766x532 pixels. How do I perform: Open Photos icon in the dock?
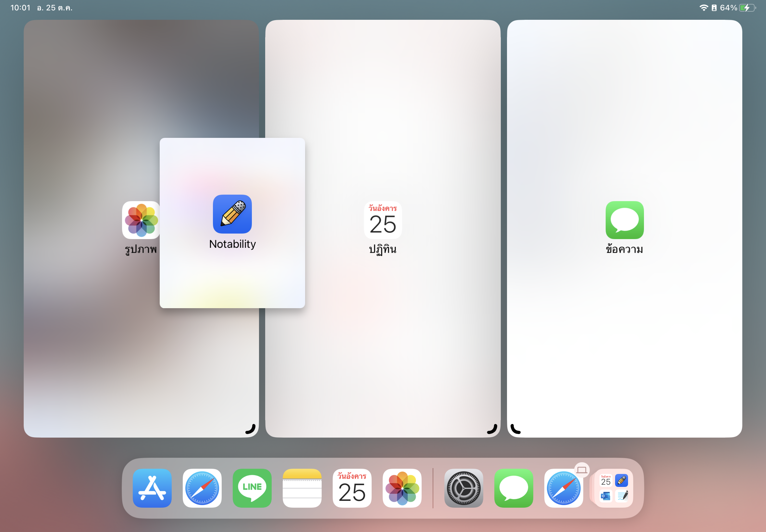(x=402, y=488)
